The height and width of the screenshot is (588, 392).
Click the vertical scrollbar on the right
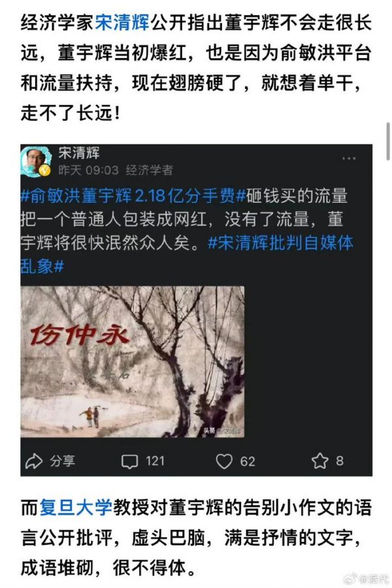388,141
